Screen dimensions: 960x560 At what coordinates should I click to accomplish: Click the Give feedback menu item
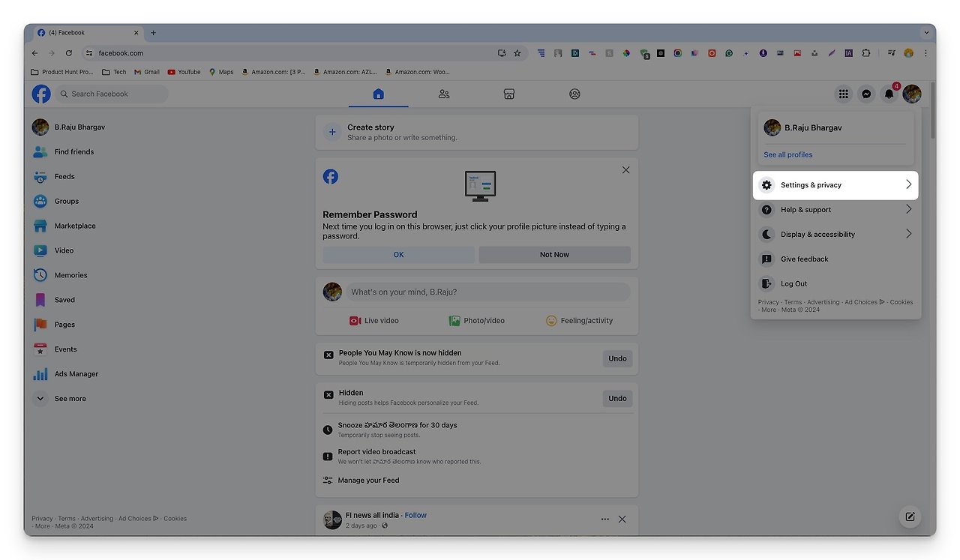tap(835, 259)
